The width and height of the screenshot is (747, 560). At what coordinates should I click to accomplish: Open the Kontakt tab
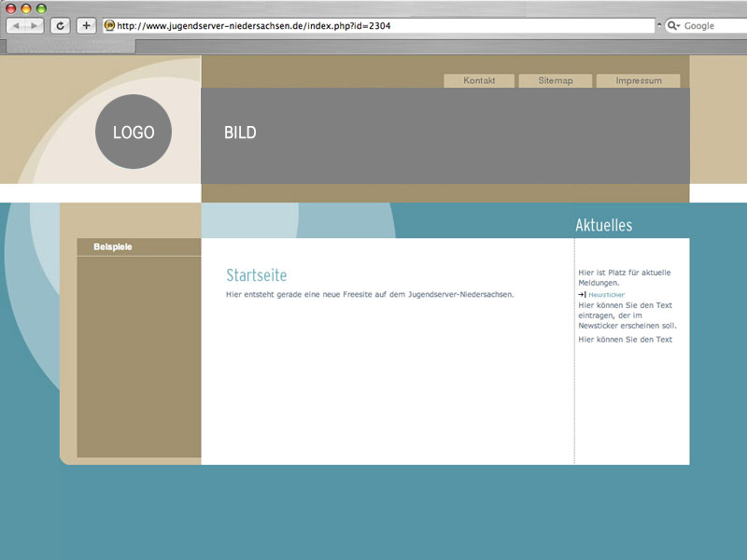tap(479, 81)
